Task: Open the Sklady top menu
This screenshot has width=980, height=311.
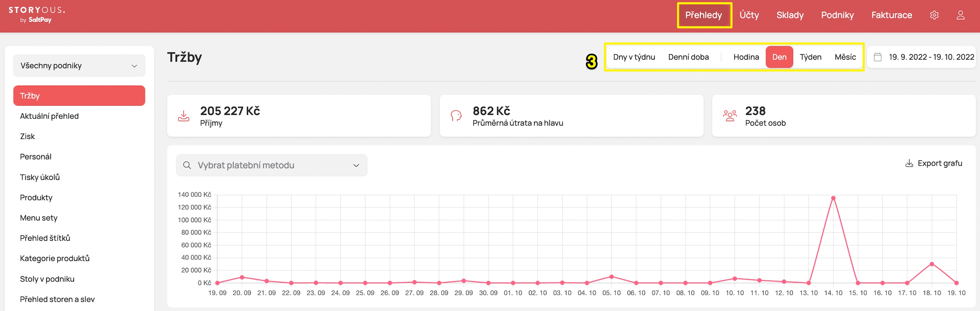Action: [x=790, y=15]
